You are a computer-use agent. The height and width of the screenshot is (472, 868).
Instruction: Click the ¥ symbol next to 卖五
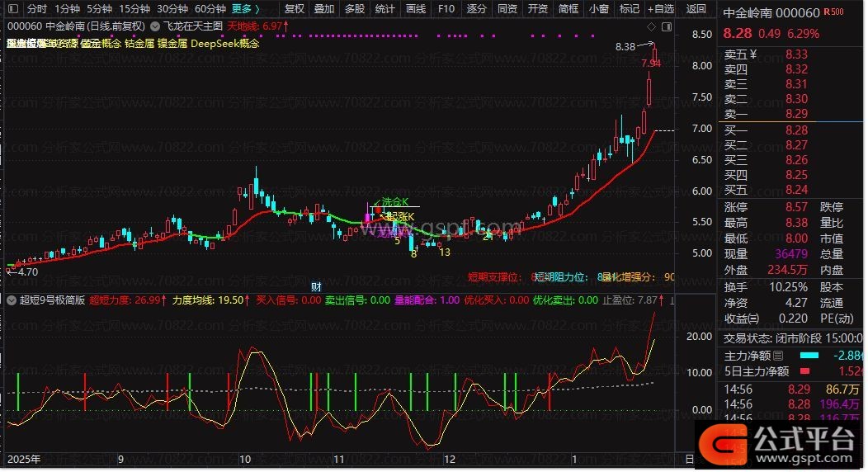coord(752,54)
